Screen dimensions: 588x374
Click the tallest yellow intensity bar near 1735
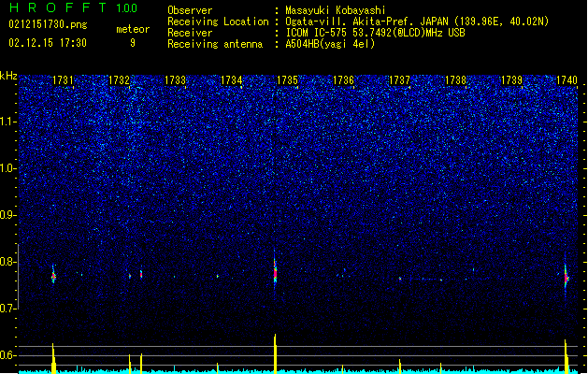click(275, 353)
